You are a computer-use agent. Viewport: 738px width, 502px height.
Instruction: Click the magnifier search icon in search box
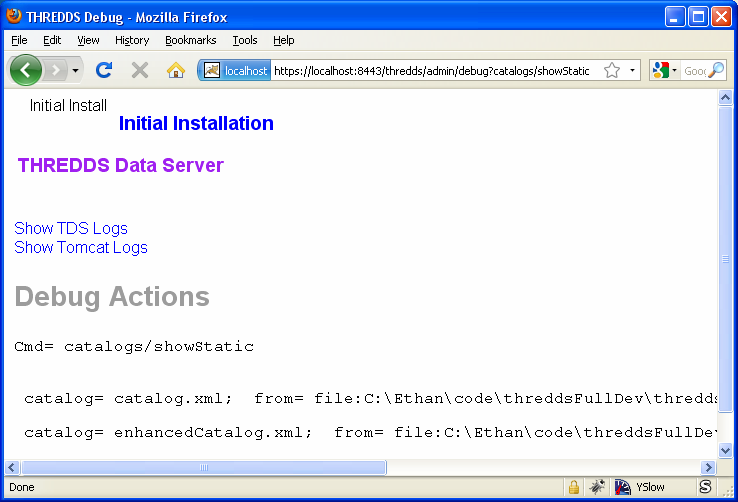(716, 71)
